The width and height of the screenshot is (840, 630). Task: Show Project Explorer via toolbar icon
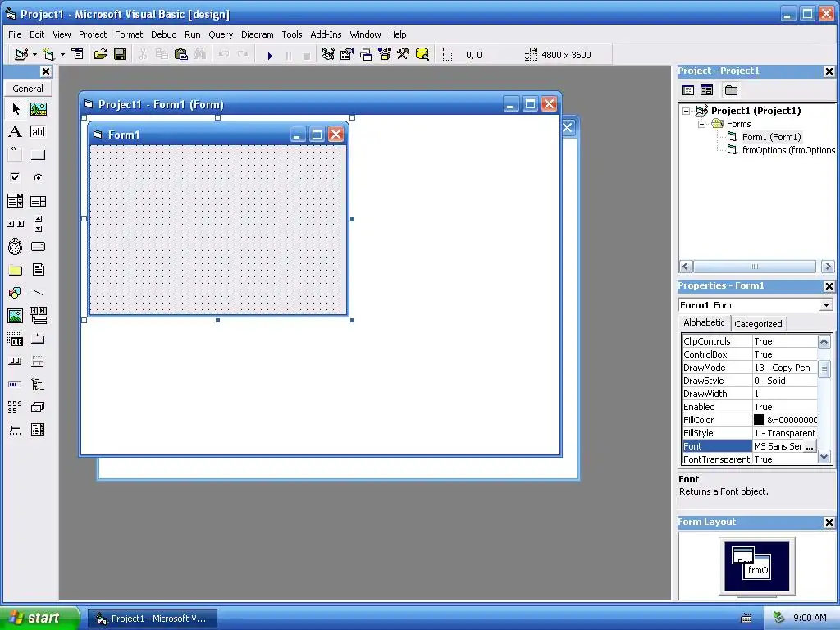click(x=328, y=55)
